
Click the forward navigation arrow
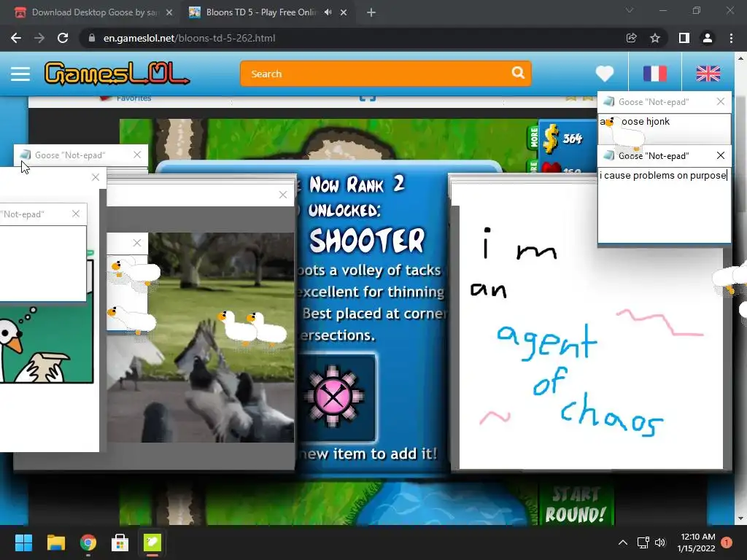pyautogui.click(x=39, y=38)
